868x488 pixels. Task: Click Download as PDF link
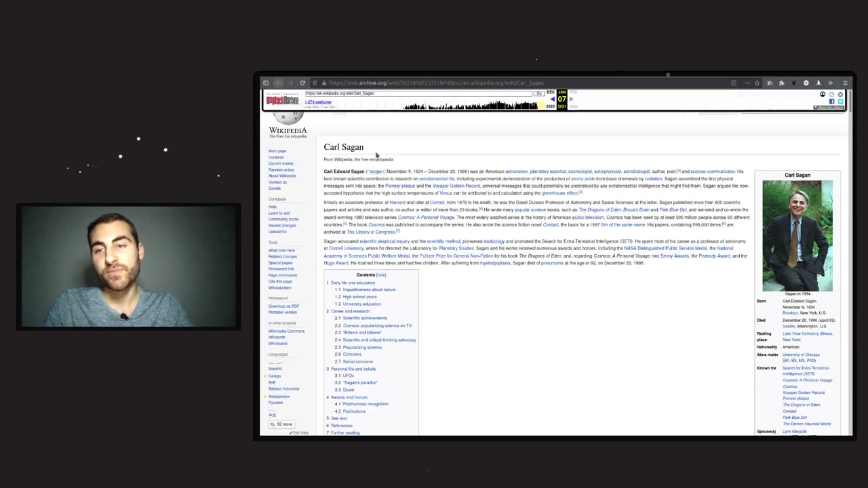(283, 306)
